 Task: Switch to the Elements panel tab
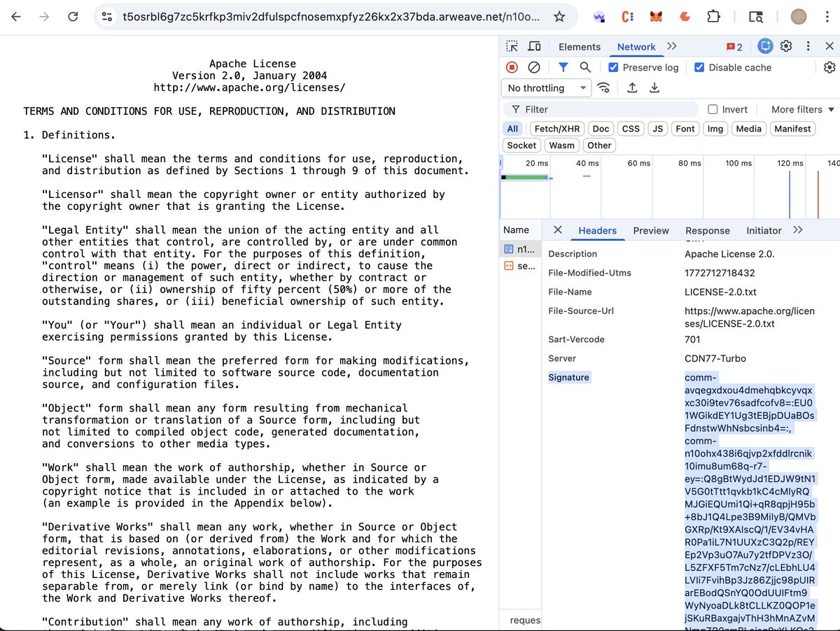tap(580, 47)
